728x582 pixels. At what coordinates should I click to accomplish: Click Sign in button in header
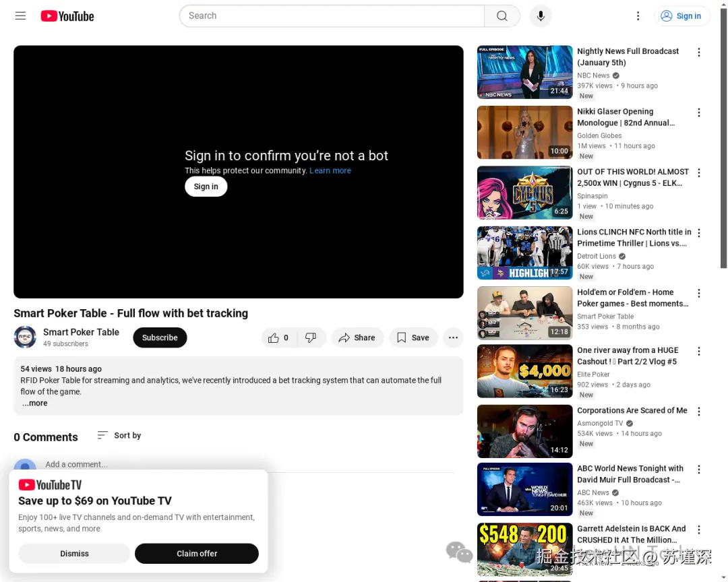coord(681,15)
